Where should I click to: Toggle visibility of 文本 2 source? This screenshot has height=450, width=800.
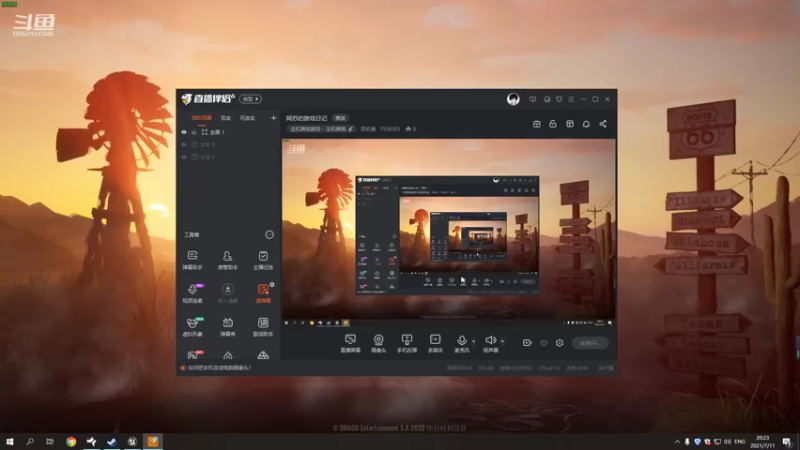(x=184, y=144)
